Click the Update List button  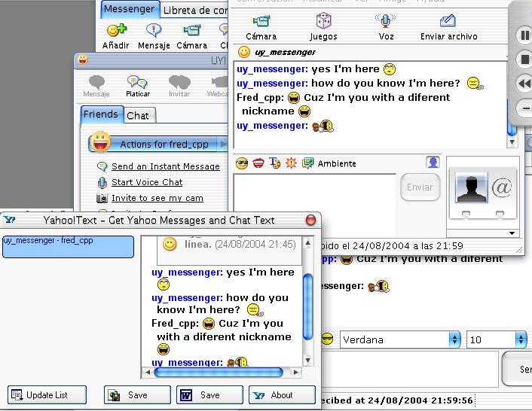(47, 395)
